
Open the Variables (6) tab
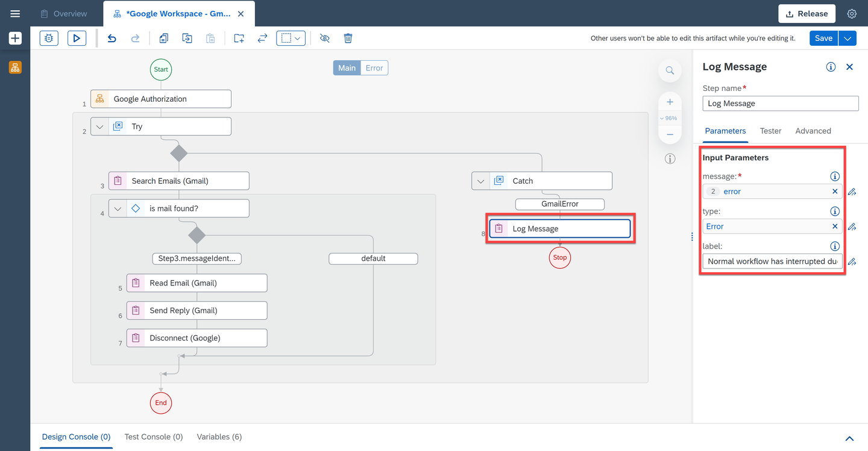tap(219, 437)
